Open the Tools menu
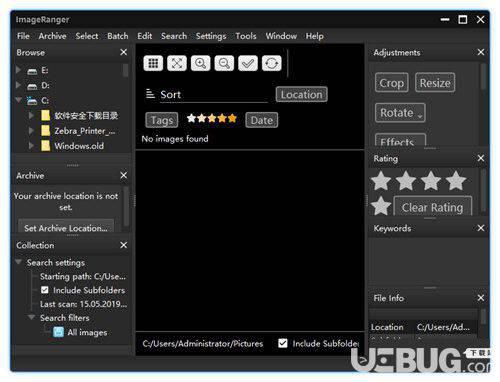 click(246, 36)
